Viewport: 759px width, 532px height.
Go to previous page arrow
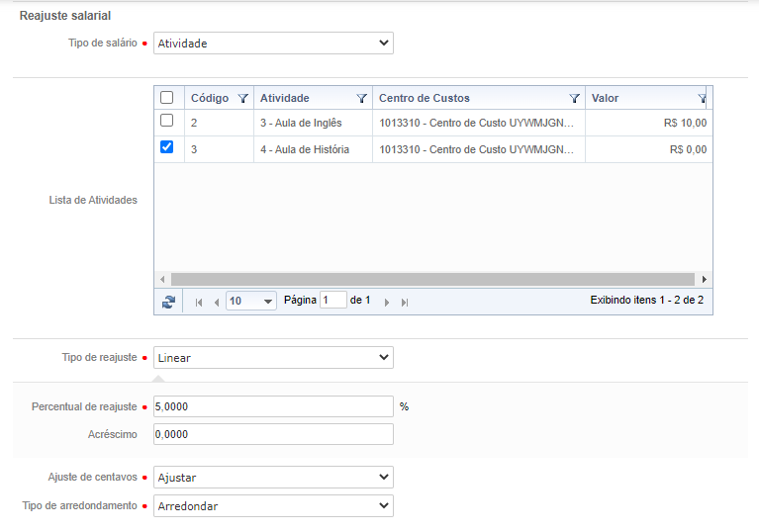(217, 302)
